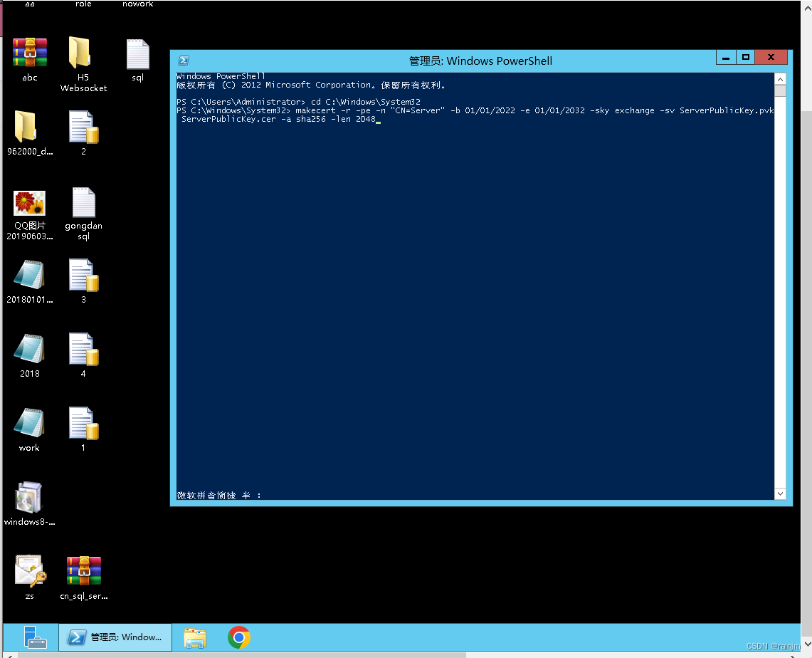The width and height of the screenshot is (812, 658).
Task: Open the gongdan sql file icon
Action: (x=83, y=204)
